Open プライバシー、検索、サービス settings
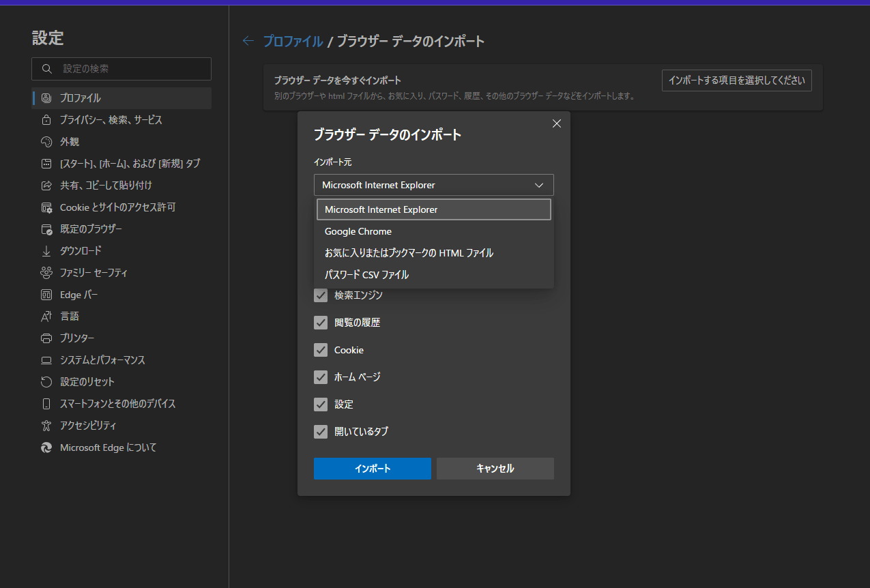Image resolution: width=870 pixels, height=588 pixels. click(x=121, y=120)
